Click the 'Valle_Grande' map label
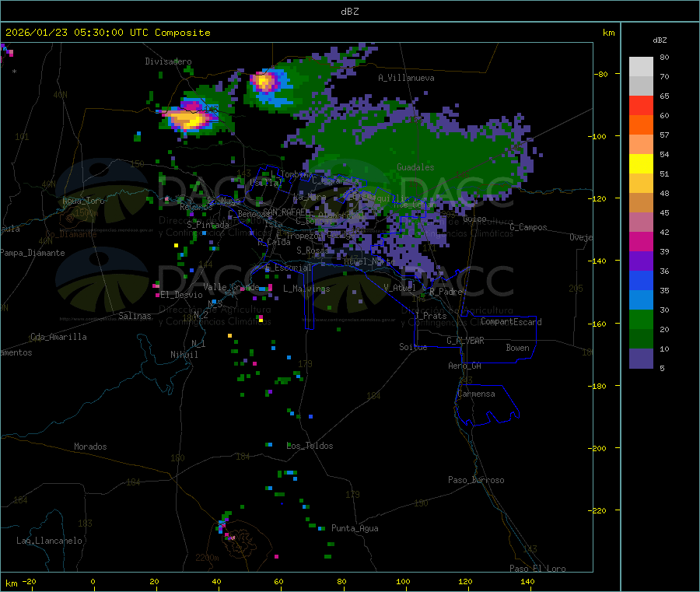 coord(231,287)
